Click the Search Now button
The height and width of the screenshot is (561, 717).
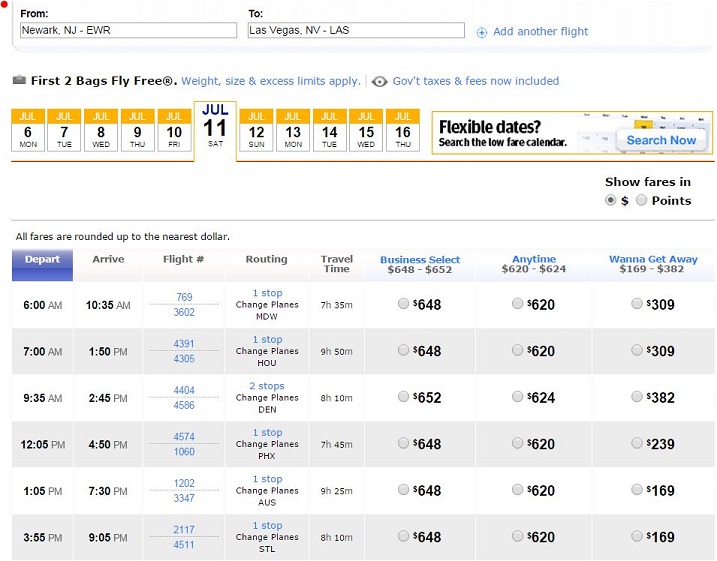[x=661, y=140]
